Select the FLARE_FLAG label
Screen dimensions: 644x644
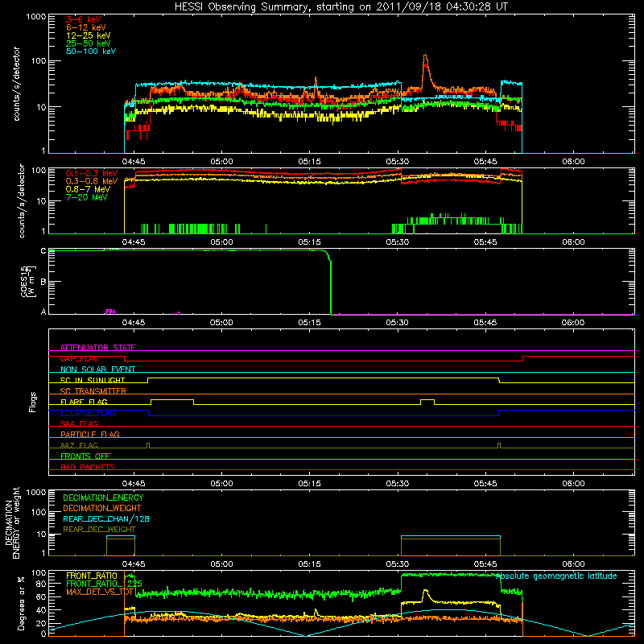(x=84, y=402)
